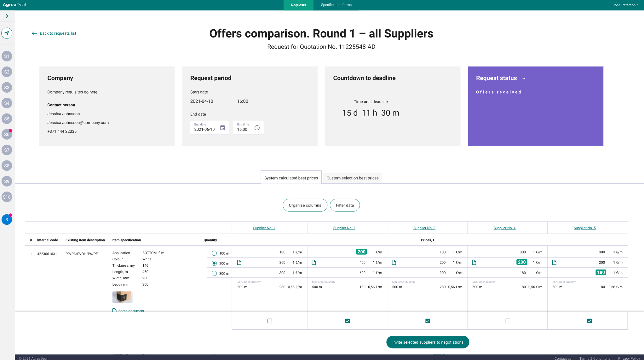This screenshot has height=360, width=644.
Task: Click Invite selected suppliers to negotiations
Action: pos(428,342)
